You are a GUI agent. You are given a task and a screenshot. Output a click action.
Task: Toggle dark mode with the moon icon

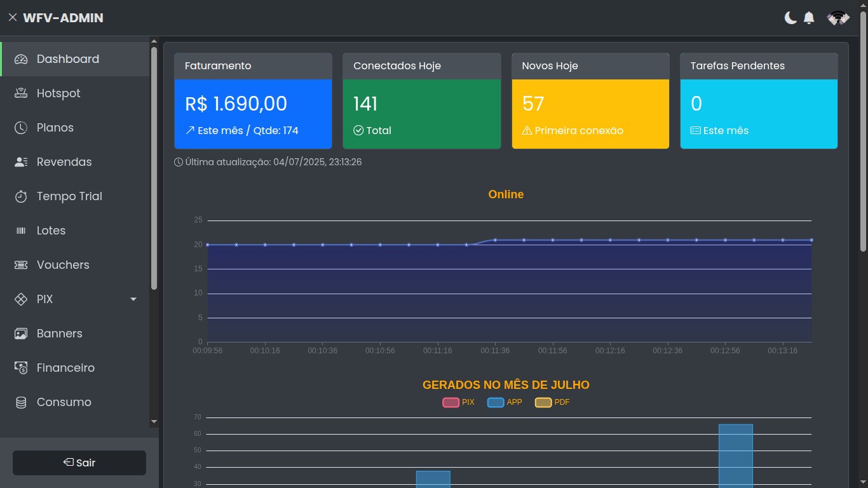[790, 18]
